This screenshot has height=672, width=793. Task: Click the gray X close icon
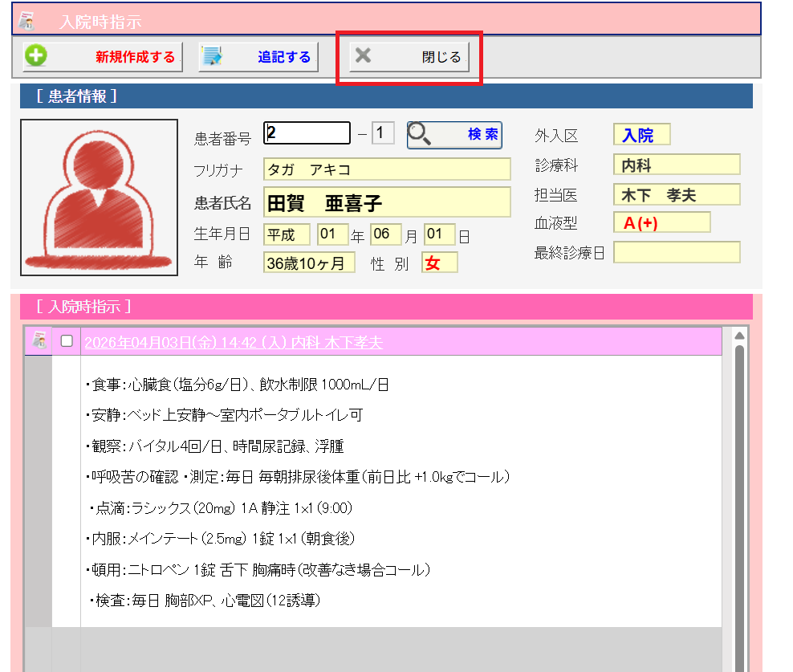[364, 56]
